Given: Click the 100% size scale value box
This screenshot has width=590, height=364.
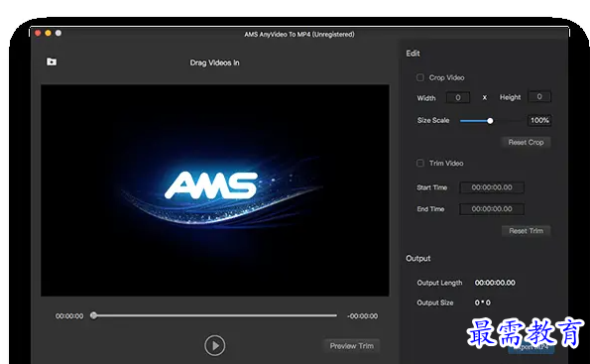Looking at the screenshot, I should click(539, 120).
